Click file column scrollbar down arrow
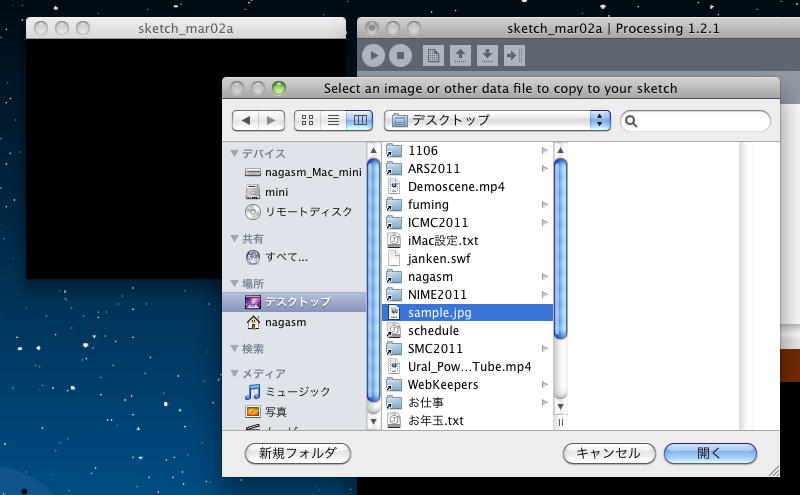The height and width of the screenshot is (495, 800). click(x=560, y=407)
